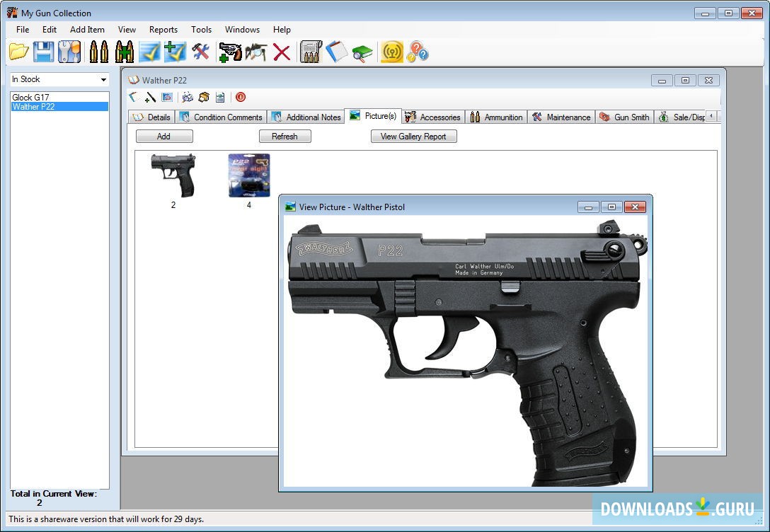Open the Windows menu
Viewport: 770px width, 532px height.
point(242,30)
